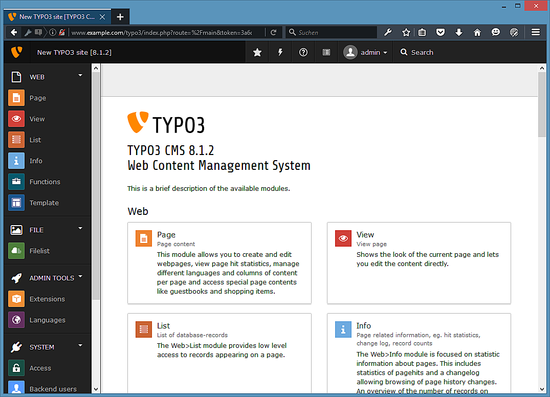Reload the page in the browser
Viewport: 550px width, 397px height.
274,33
